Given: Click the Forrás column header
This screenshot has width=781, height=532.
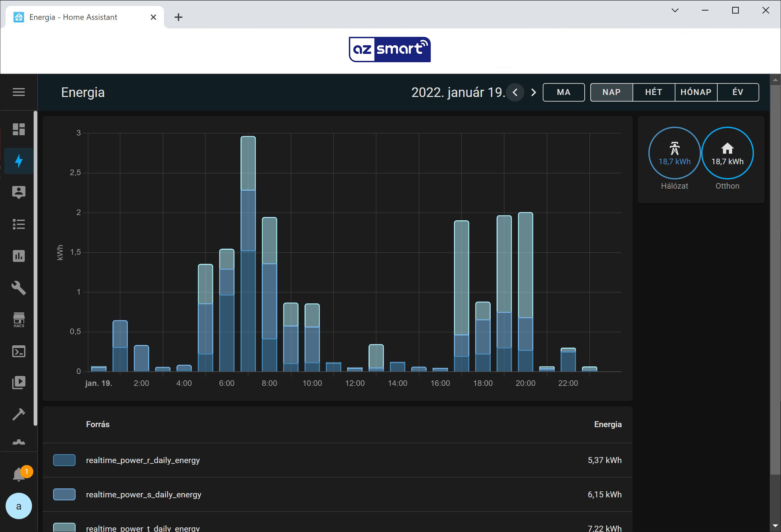Looking at the screenshot, I should (x=98, y=424).
